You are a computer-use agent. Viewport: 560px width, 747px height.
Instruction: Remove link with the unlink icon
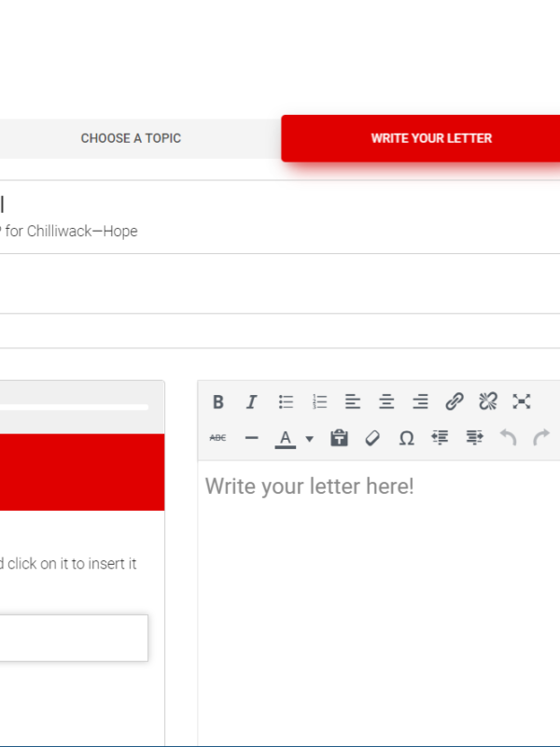(x=488, y=402)
